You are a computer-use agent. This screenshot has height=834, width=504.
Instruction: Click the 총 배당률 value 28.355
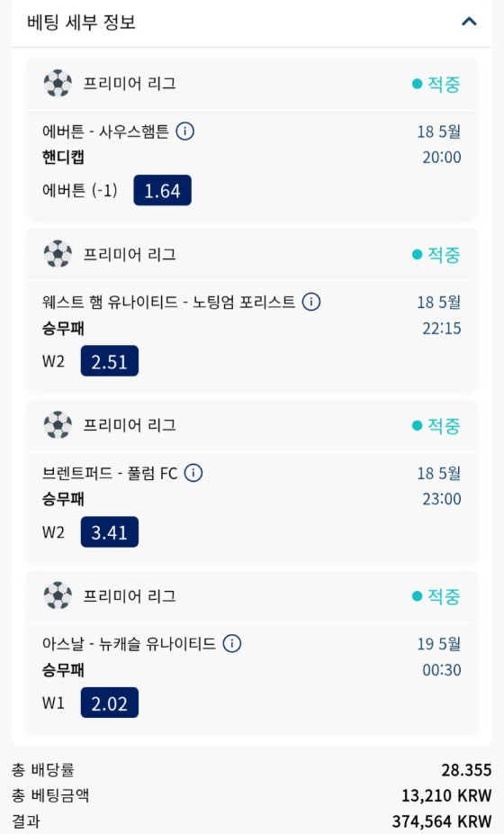pos(466,770)
